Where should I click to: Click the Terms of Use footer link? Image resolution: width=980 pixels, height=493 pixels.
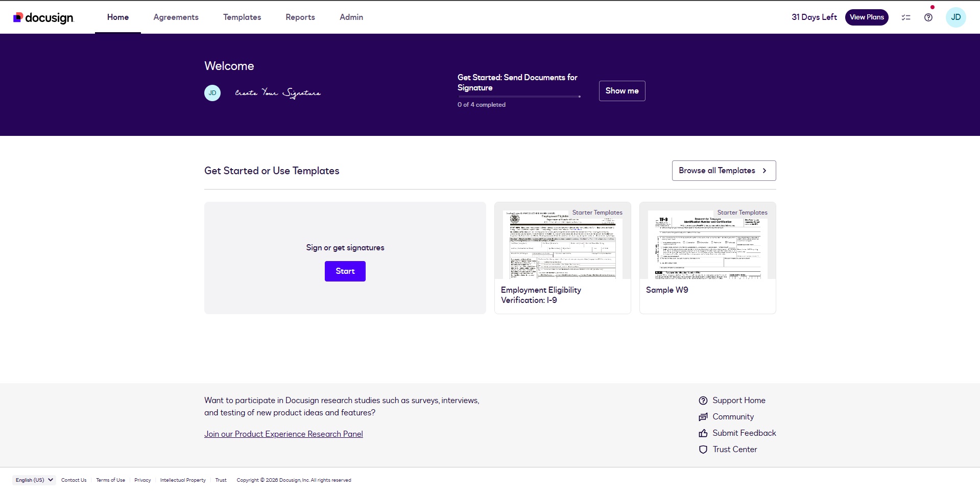pyautogui.click(x=110, y=480)
